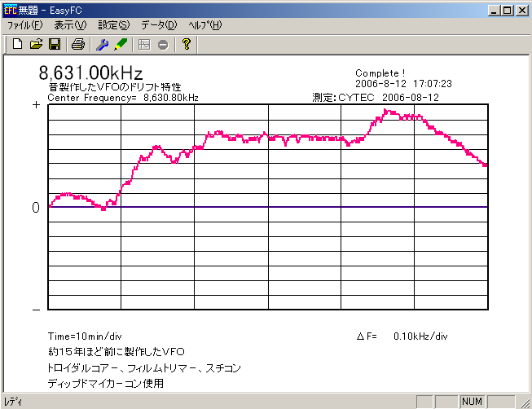Click the 2006-8-12 17:07:23 timestamp

pyautogui.click(x=403, y=83)
